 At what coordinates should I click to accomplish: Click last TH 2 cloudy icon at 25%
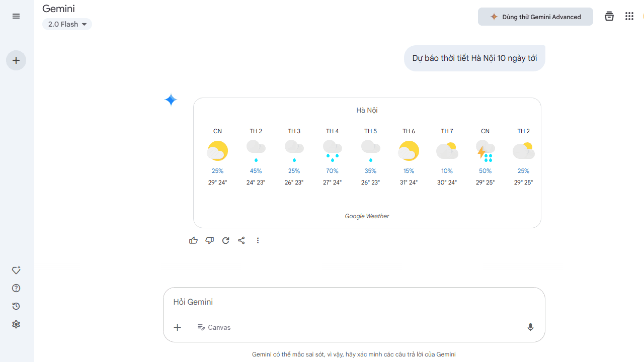point(524,151)
